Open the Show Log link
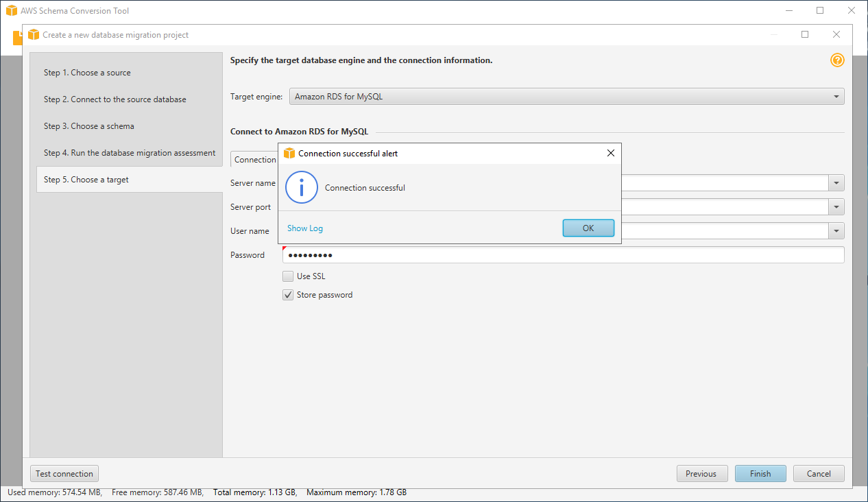The image size is (868, 502). coord(305,228)
